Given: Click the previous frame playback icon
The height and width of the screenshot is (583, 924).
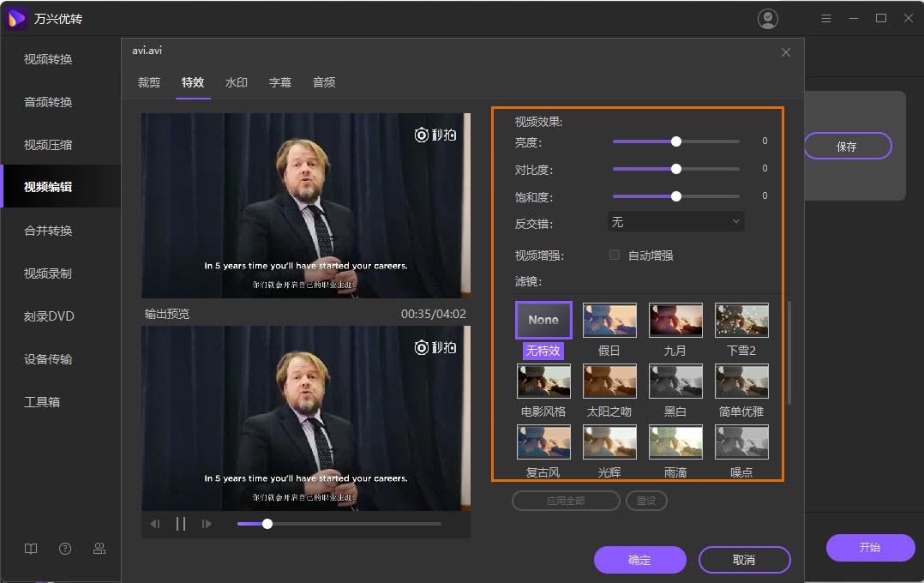Looking at the screenshot, I should click(x=155, y=524).
